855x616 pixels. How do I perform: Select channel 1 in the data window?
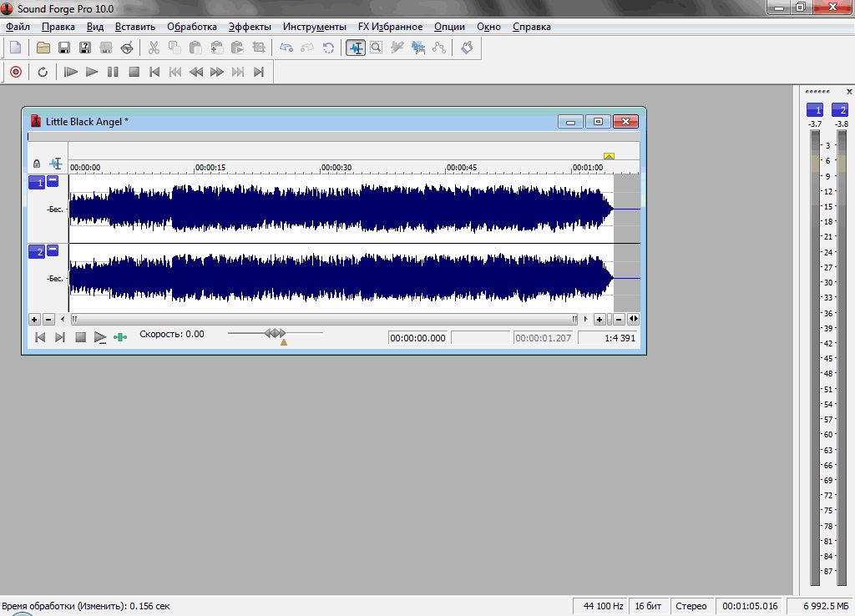(x=37, y=183)
